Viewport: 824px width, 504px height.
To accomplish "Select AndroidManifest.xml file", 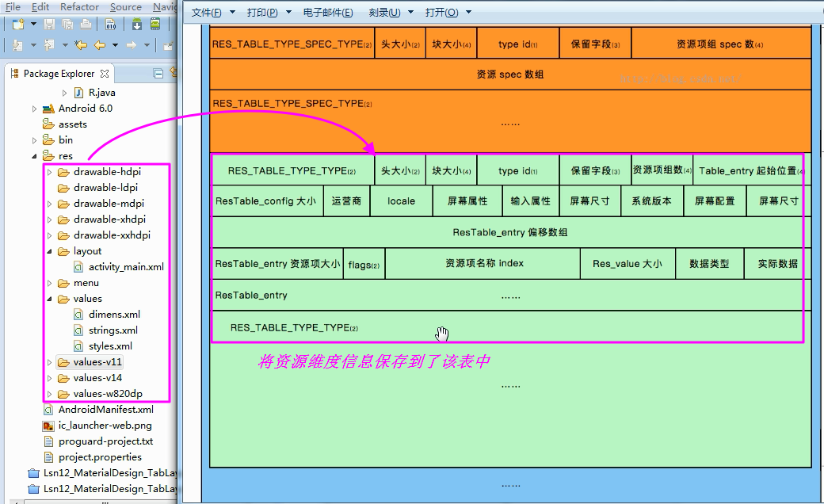I will click(105, 410).
